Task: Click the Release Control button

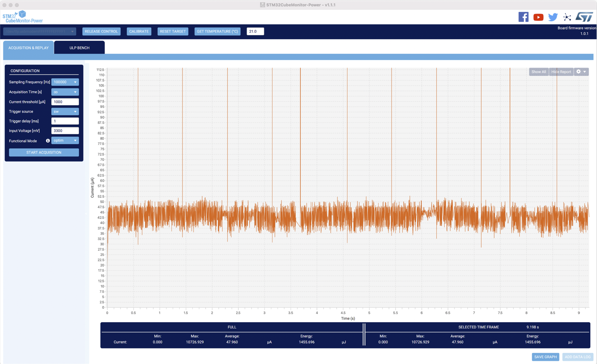Action: [101, 31]
